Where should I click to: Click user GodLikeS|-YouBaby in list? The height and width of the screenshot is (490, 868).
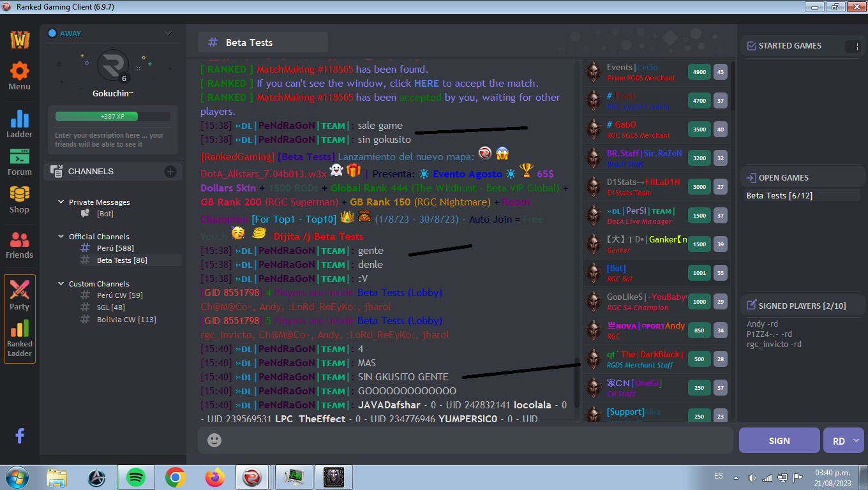(x=647, y=297)
